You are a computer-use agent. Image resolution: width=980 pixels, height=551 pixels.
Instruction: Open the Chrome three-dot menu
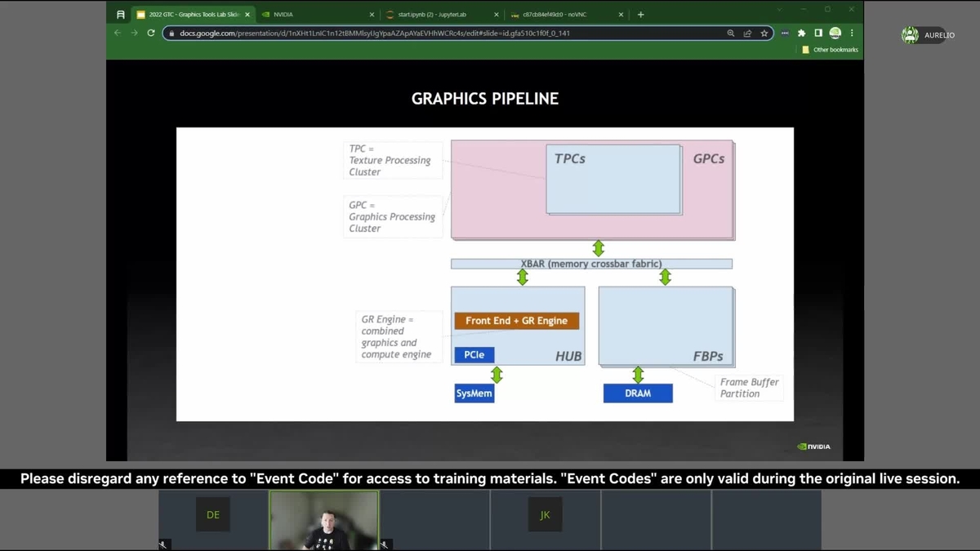[x=852, y=33]
